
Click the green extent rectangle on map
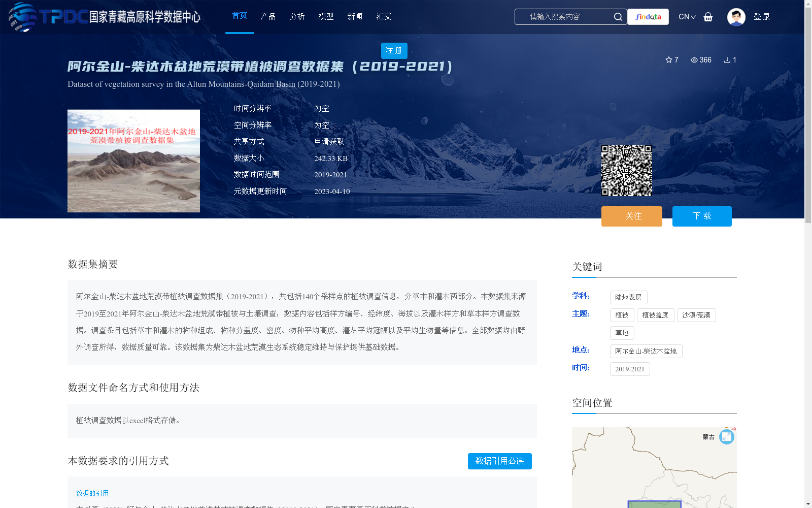[655, 504]
